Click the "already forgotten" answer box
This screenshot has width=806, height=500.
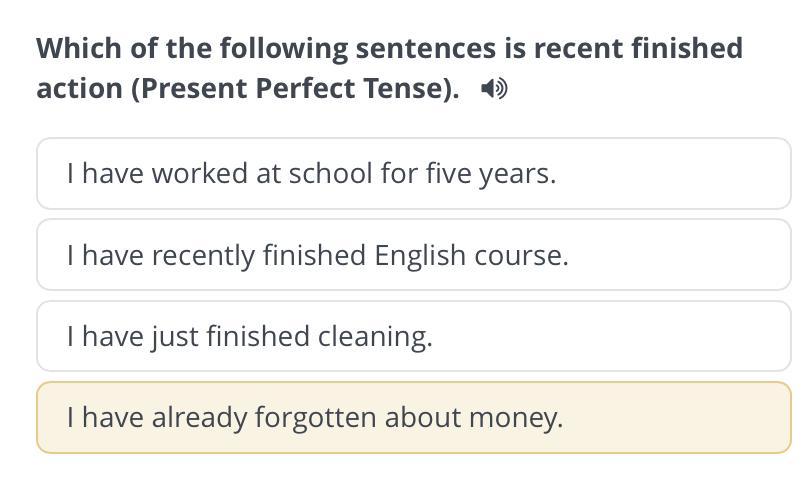pyautogui.click(x=413, y=417)
